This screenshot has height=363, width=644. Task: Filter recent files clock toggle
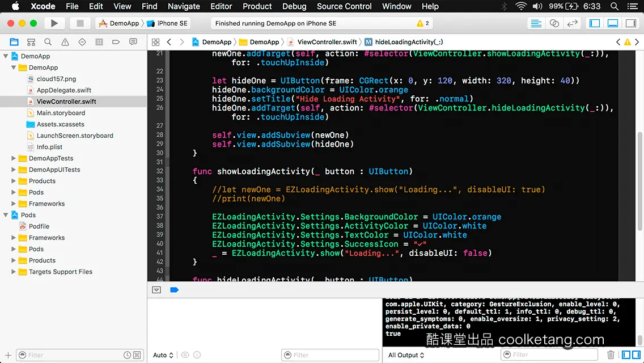point(128,355)
